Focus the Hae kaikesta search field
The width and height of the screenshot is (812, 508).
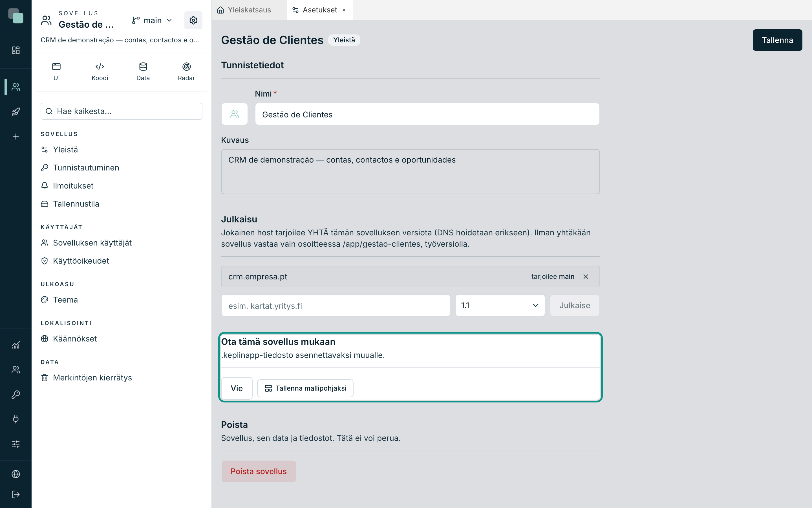point(122,111)
